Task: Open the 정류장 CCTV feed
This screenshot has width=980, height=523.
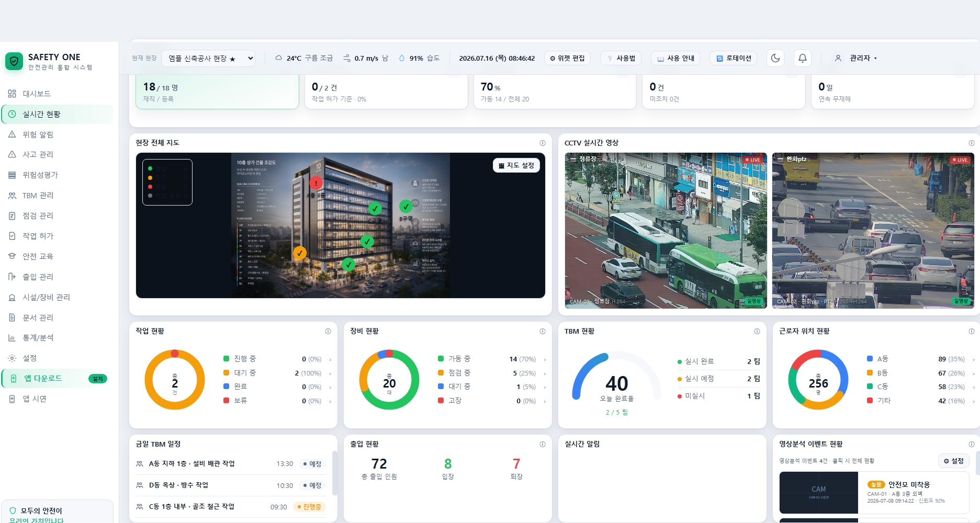Action: 666,231
